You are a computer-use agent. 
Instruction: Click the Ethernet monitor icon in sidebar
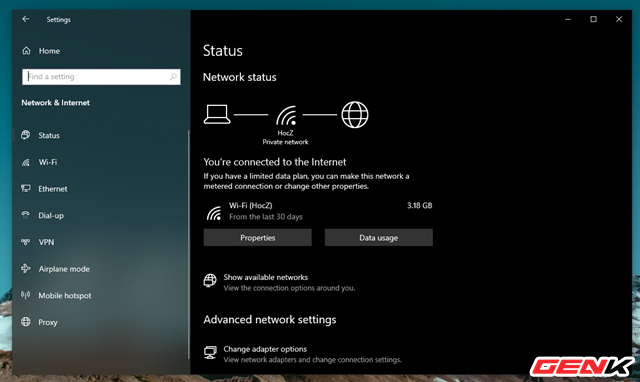click(x=26, y=189)
